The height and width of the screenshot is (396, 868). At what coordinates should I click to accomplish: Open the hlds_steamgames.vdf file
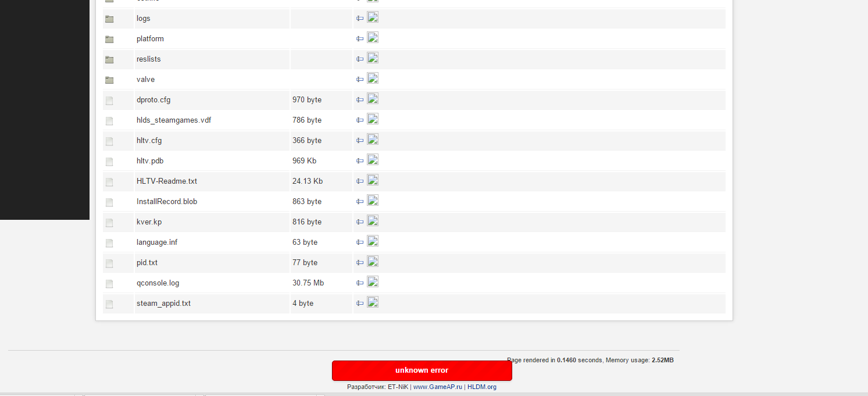pyautogui.click(x=173, y=120)
